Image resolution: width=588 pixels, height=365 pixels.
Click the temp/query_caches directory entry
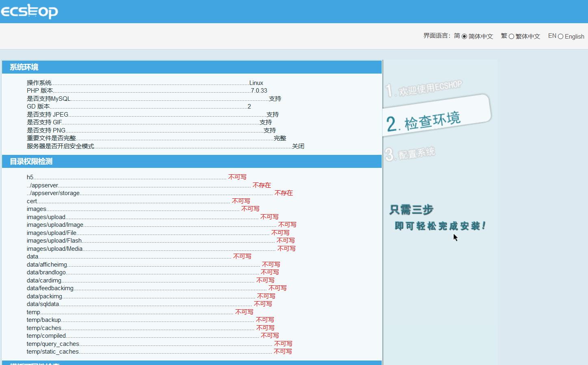pos(53,344)
